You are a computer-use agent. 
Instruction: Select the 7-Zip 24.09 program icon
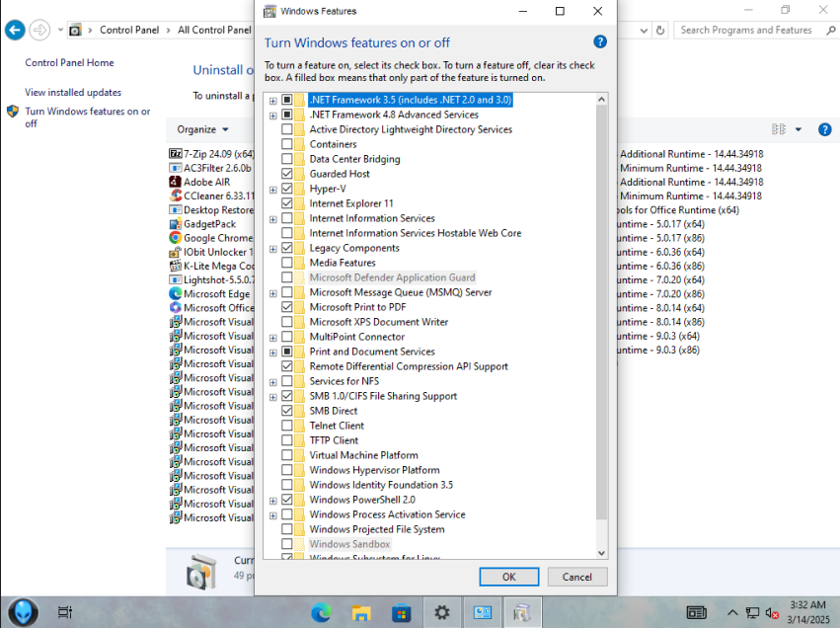pos(175,154)
